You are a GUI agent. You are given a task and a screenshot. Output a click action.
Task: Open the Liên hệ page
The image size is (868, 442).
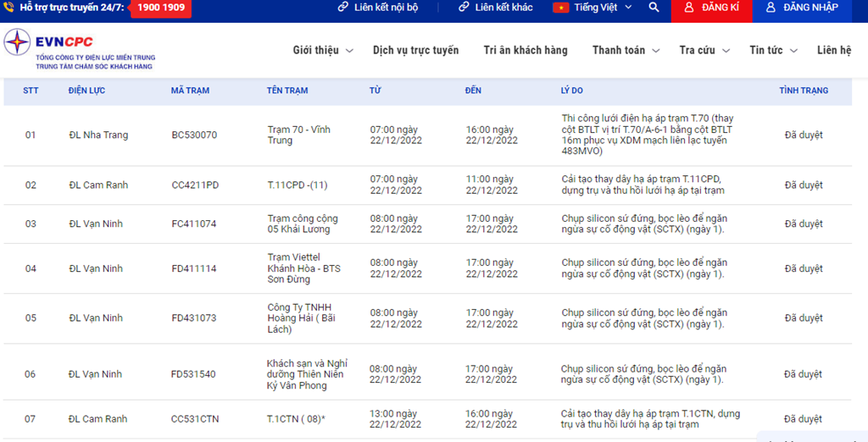833,51
